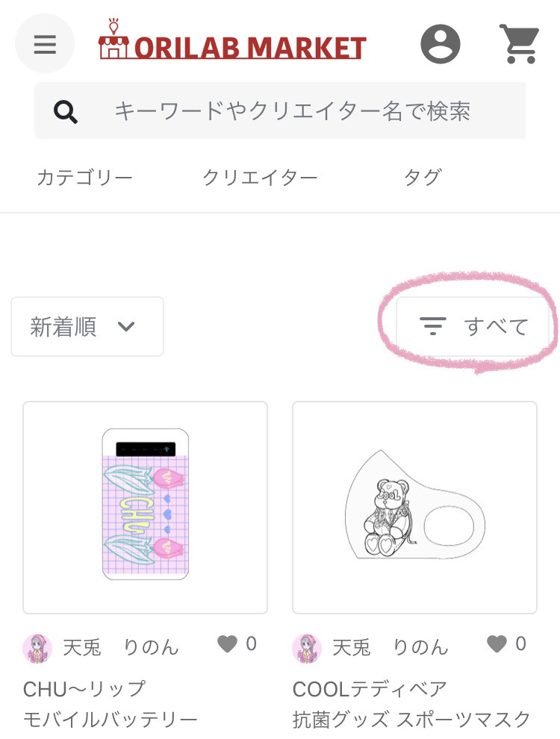Click creator avatar under the sports mask

pos(307,648)
